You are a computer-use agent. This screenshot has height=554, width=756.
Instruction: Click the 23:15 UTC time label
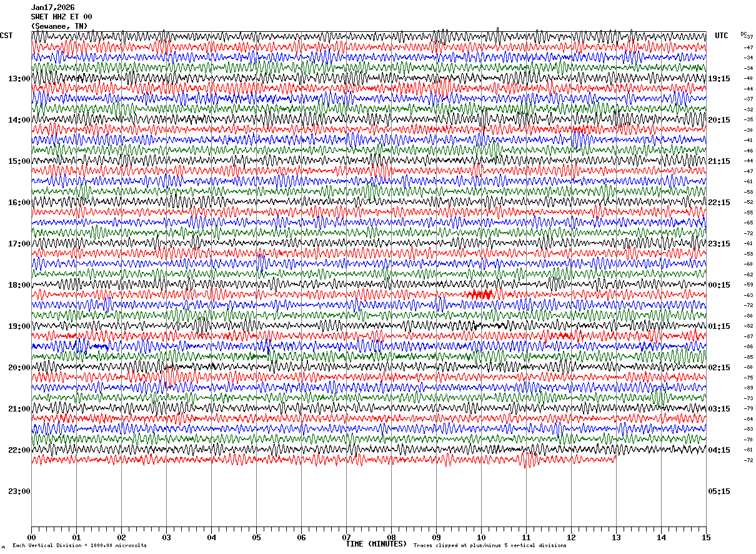719,244
